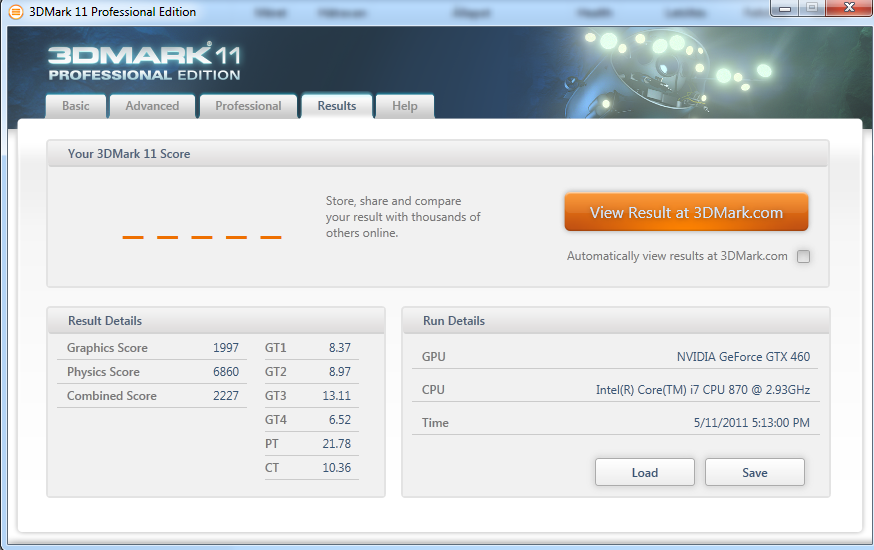Image resolution: width=874 pixels, height=550 pixels.
Task: Click the CT result 10.36
Action: click(337, 468)
